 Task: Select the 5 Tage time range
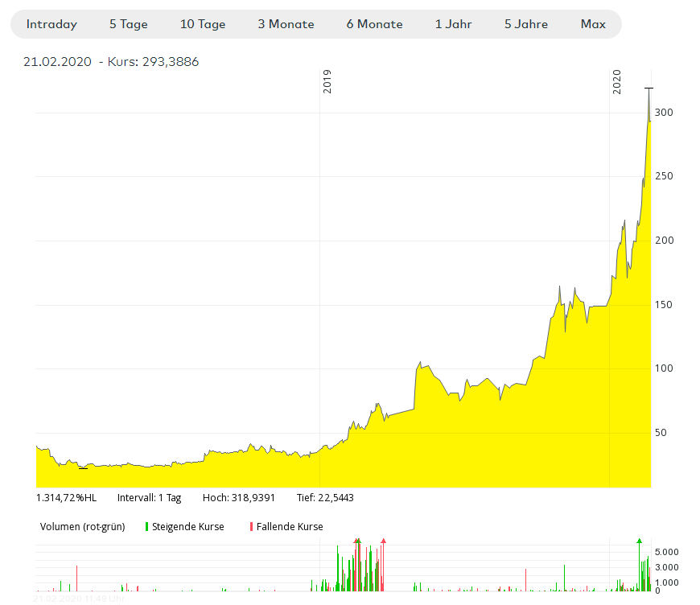click(x=128, y=24)
